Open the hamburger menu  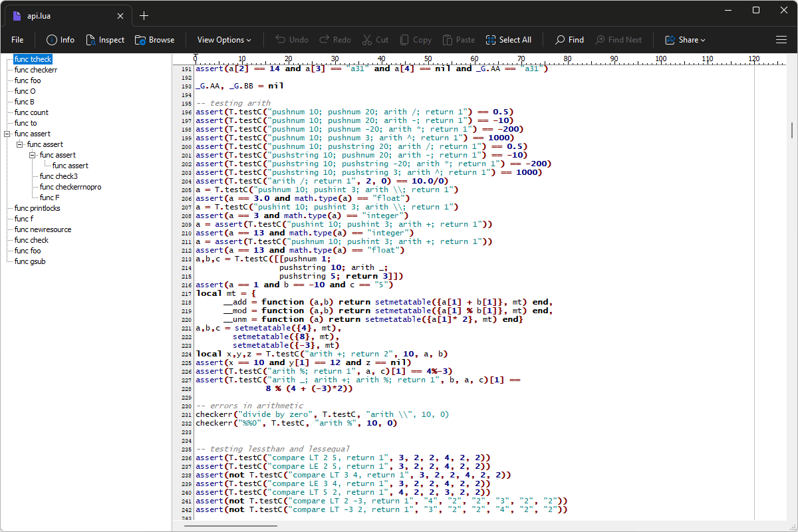point(781,40)
